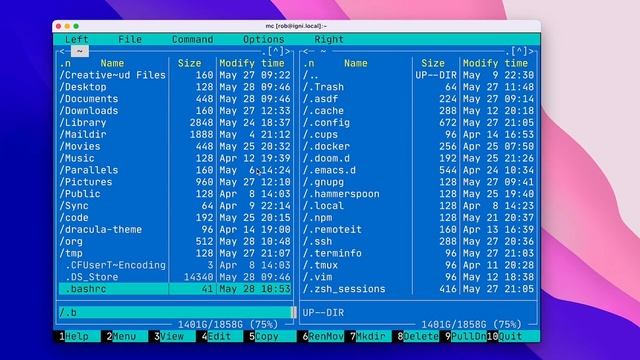Open the Right menu
640x360 pixels.
point(329,40)
